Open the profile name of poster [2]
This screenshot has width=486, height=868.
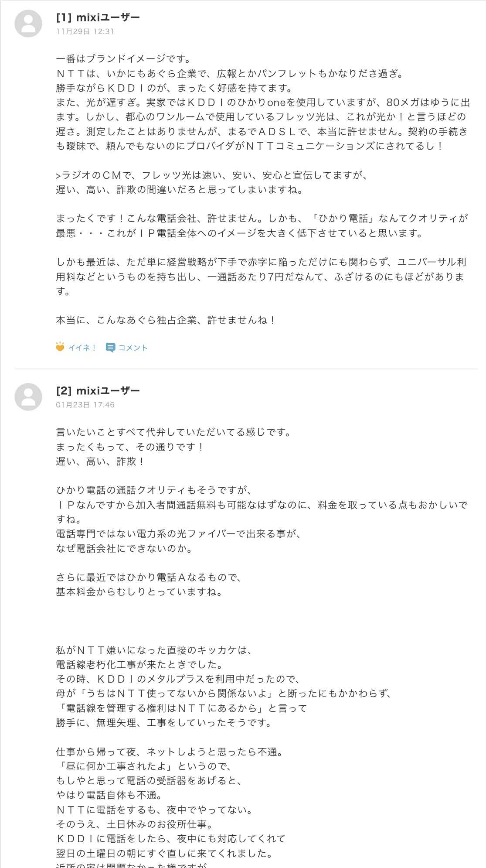click(98, 391)
